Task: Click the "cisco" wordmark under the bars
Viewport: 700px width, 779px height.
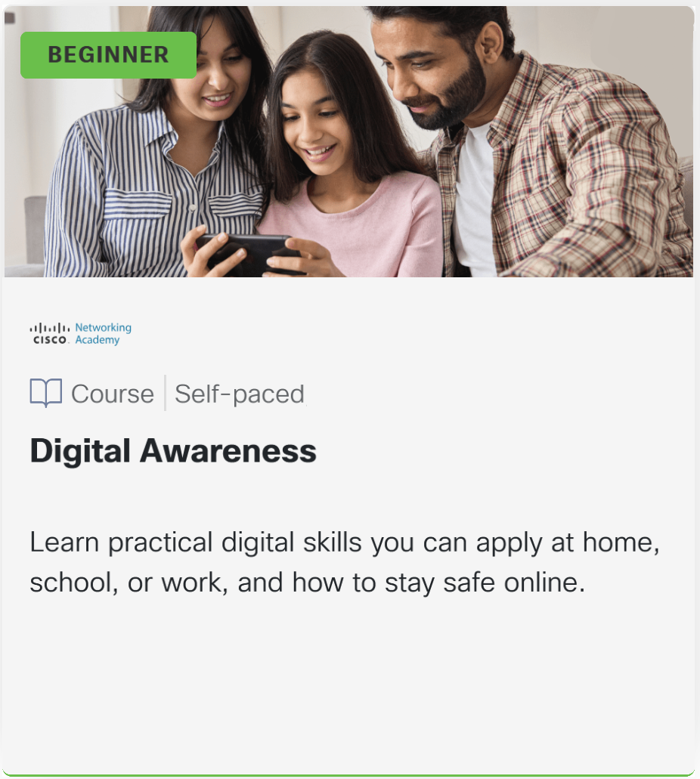Action: pyautogui.click(x=49, y=340)
